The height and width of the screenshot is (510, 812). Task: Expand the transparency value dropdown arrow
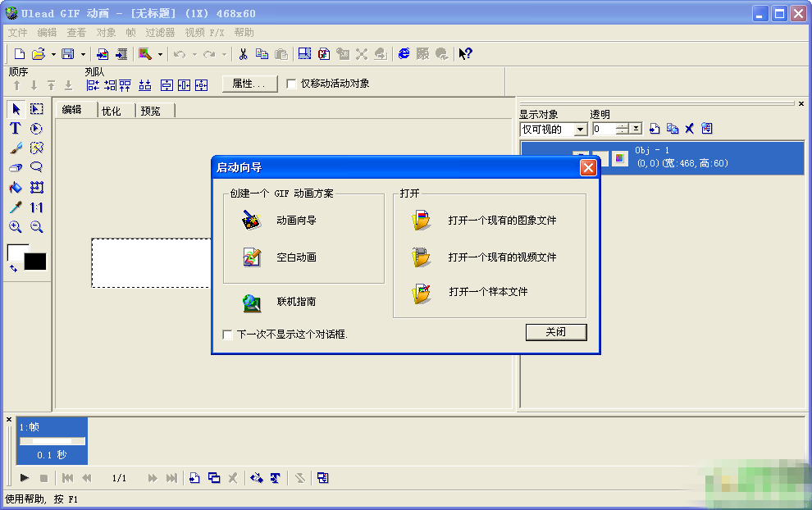636,130
